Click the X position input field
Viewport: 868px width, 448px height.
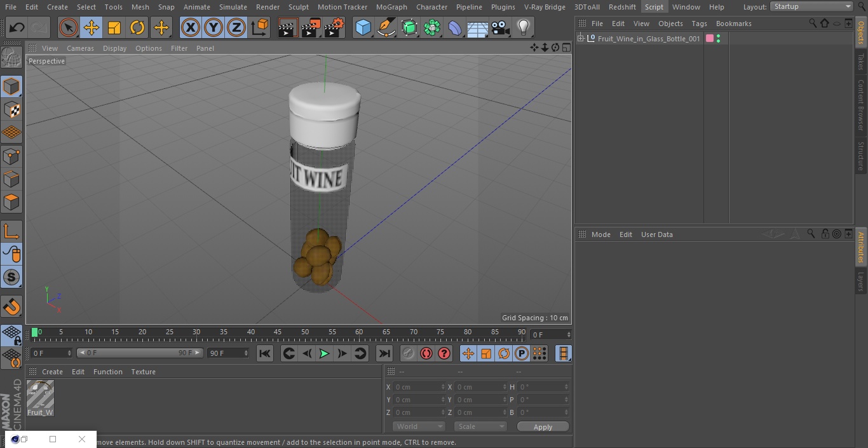pos(419,387)
